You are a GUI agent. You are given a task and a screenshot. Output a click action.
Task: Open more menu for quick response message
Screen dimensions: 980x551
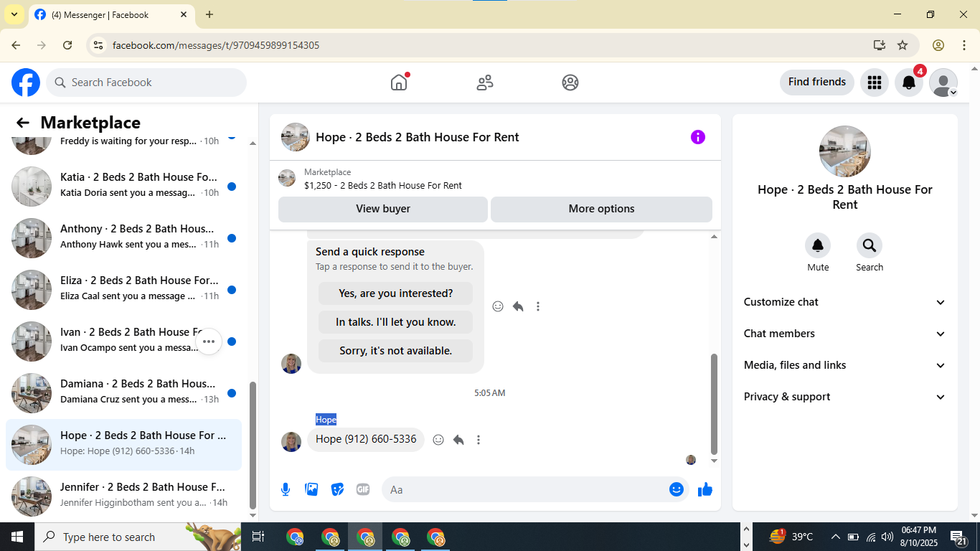tap(538, 306)
